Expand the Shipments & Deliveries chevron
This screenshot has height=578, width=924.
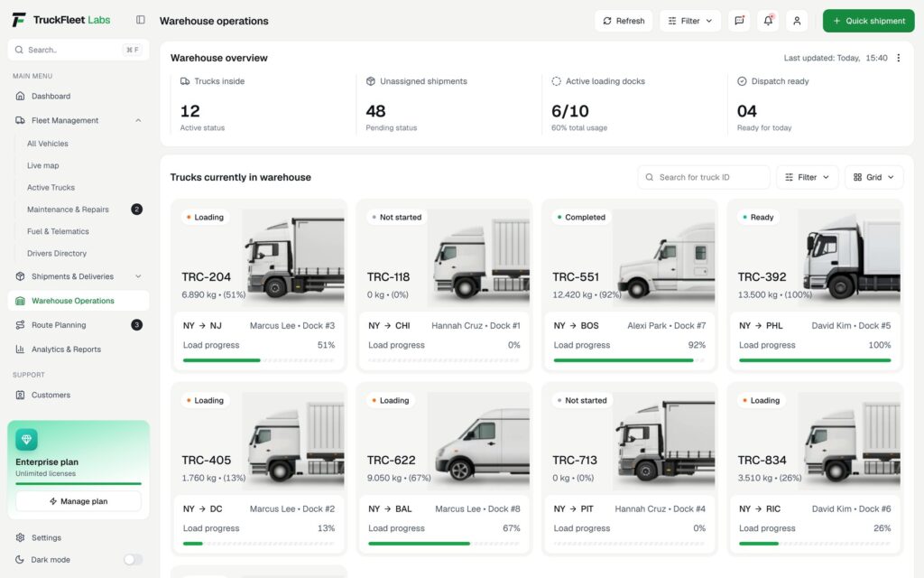coord(138,276)
